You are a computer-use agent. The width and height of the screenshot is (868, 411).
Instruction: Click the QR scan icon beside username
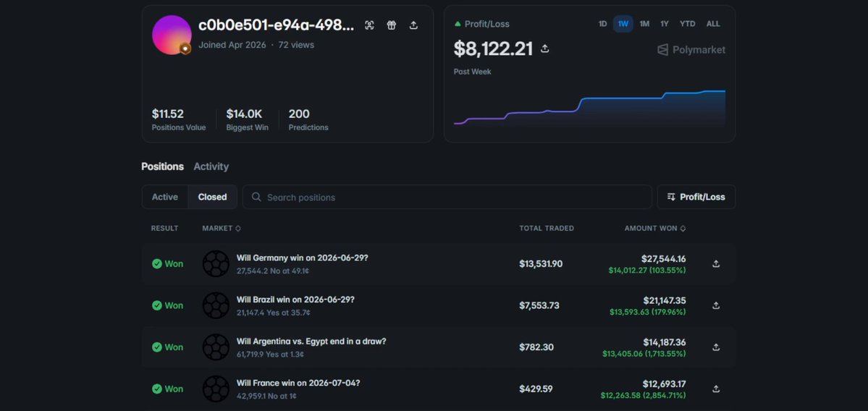coord(369,25)
